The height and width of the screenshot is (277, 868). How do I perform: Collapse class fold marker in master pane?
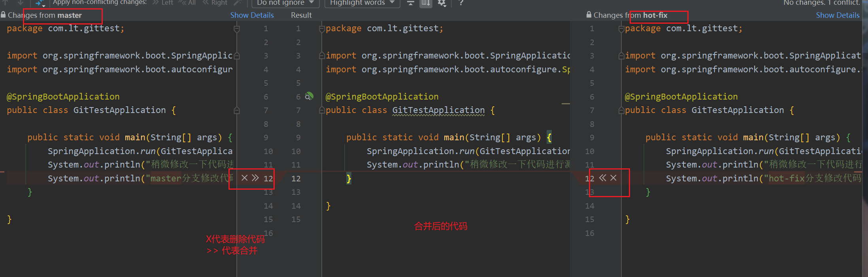tap(237, 110)
